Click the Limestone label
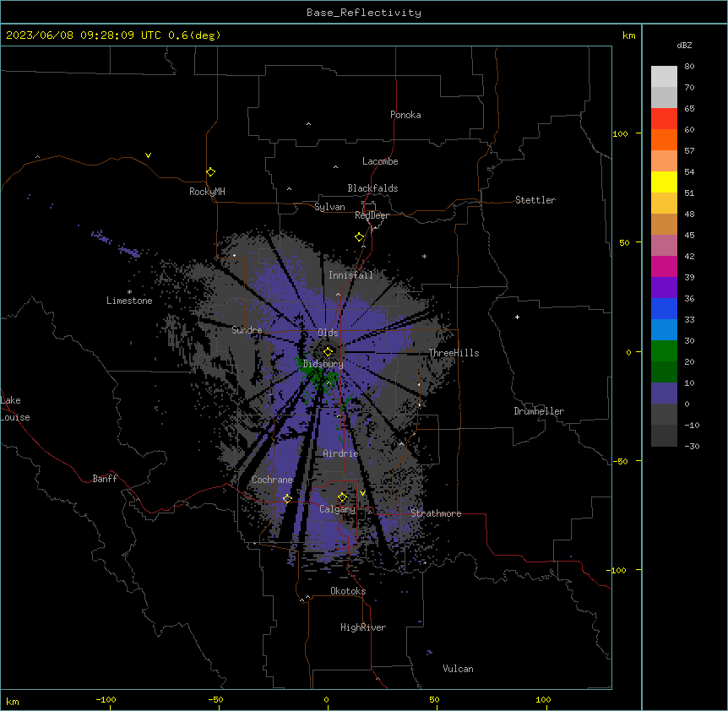Viewport: 728px width, 711px height. [129, 301]
